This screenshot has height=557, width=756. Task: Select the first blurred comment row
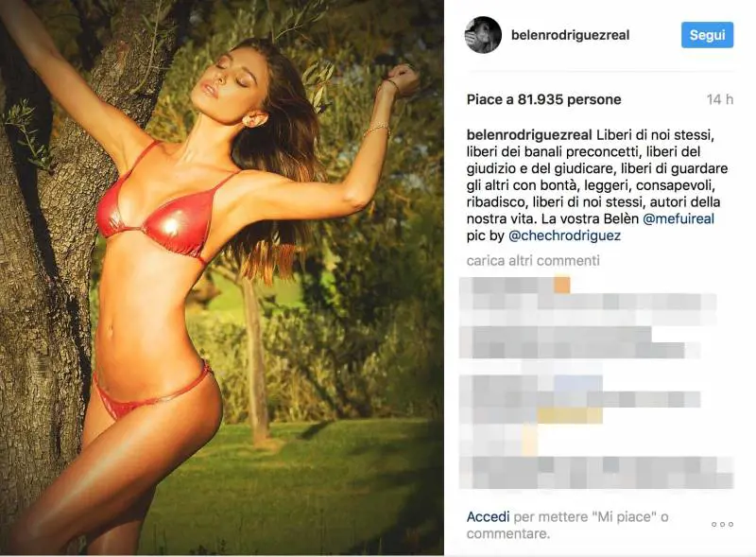pos(587,300)
